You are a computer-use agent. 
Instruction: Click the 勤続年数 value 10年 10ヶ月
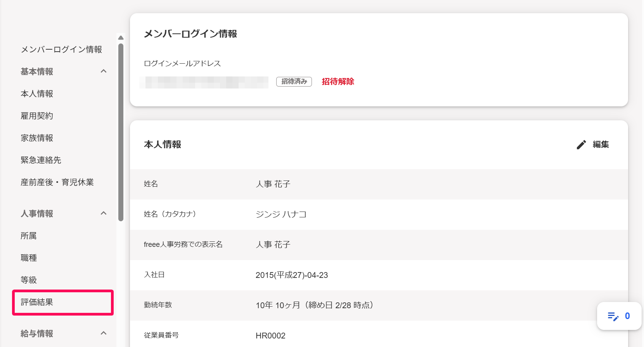pos(315,305)
